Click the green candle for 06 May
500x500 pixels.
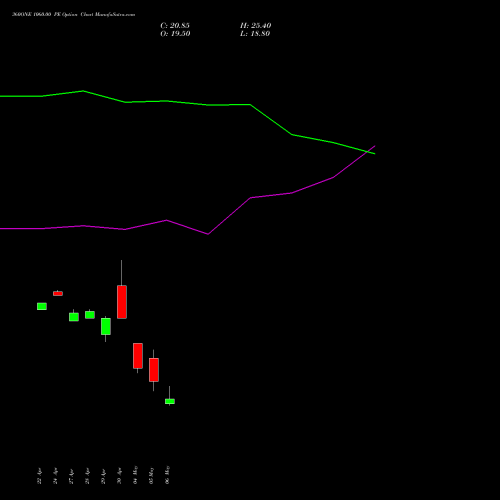pos(170,401)
